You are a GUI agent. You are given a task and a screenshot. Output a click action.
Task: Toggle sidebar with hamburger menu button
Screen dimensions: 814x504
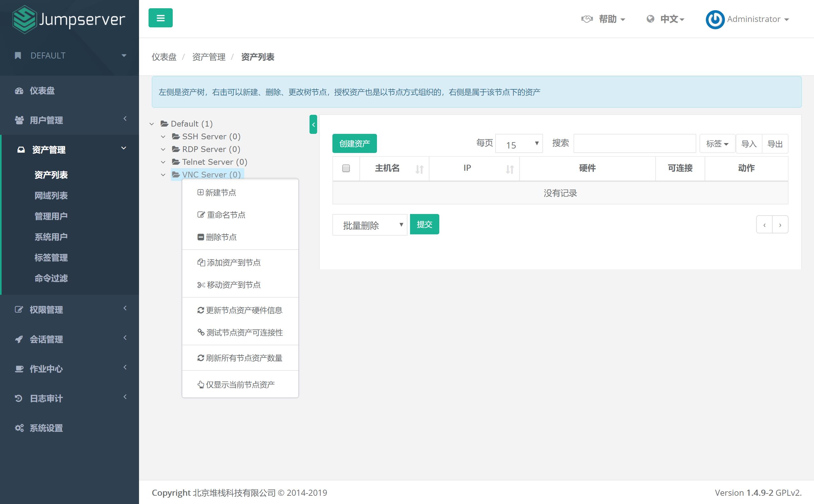click(x=160, y=18)
